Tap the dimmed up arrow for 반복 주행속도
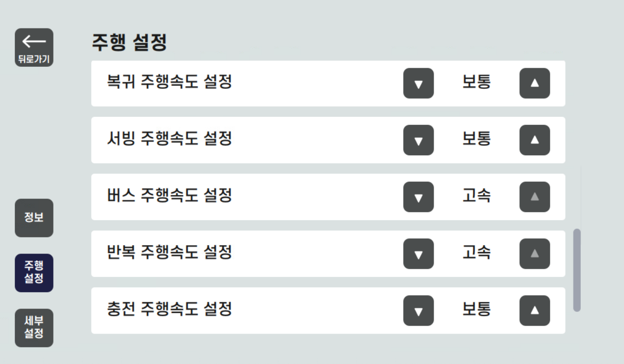 pos(535,254)
